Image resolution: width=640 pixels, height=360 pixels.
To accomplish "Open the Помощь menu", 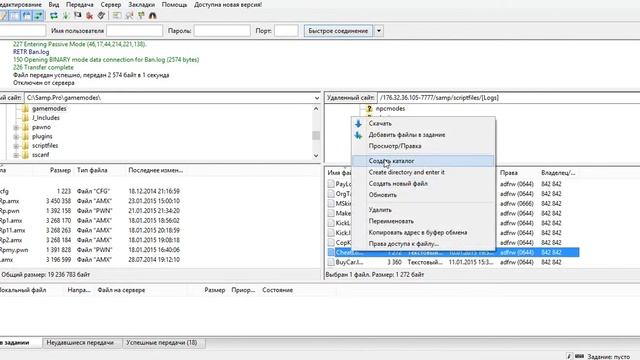I will 174,5.
